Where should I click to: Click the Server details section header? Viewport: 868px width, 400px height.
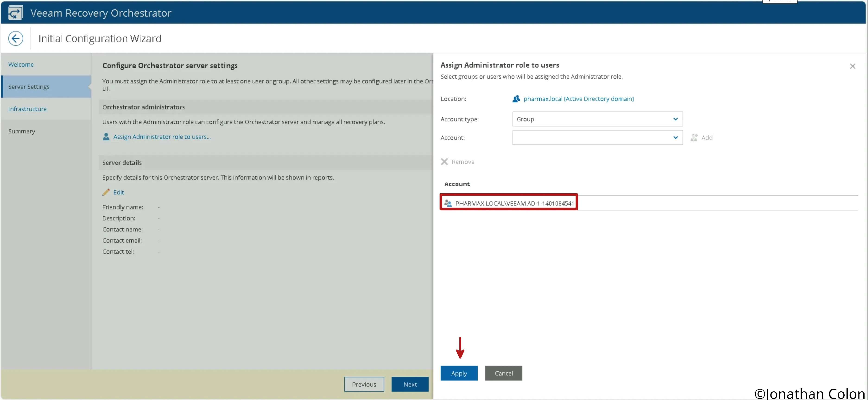coord(122,163)
